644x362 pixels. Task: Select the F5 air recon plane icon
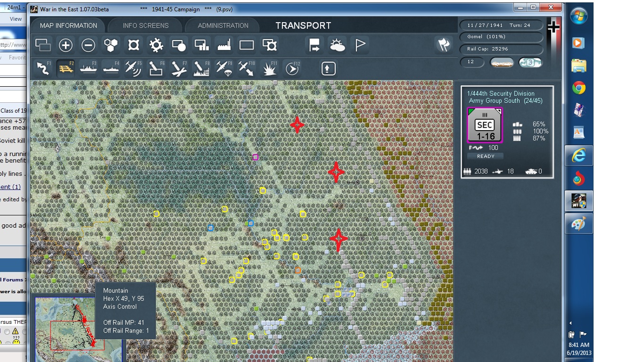(x=133, y=68)
